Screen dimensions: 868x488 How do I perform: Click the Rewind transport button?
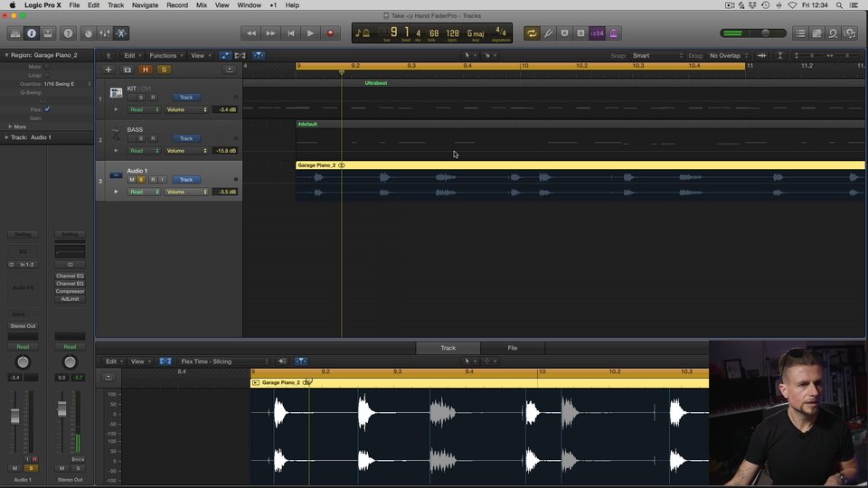pos(250,33)
